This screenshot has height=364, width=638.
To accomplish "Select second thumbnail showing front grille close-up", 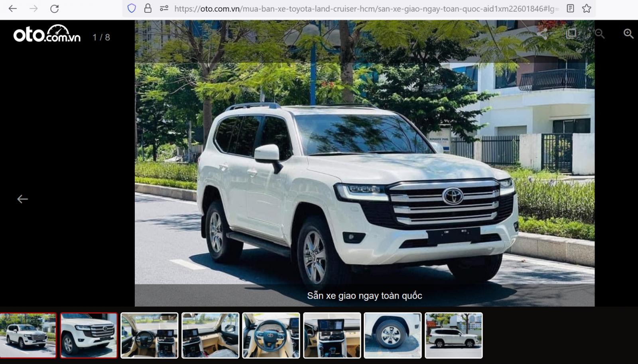I will (89, 335).
